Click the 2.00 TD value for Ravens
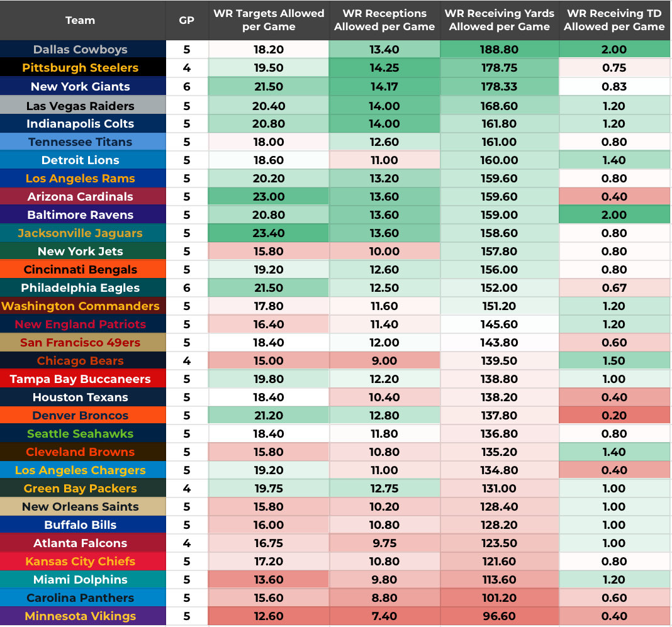Image resolution: width=672 pixels, height=627 pixels. (614, 215)
